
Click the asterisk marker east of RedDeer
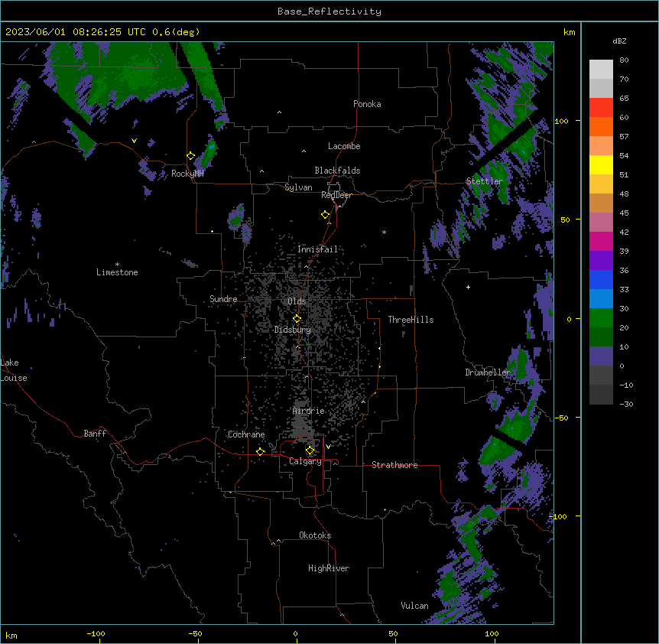pyautogui.click(x=384, y=232)
